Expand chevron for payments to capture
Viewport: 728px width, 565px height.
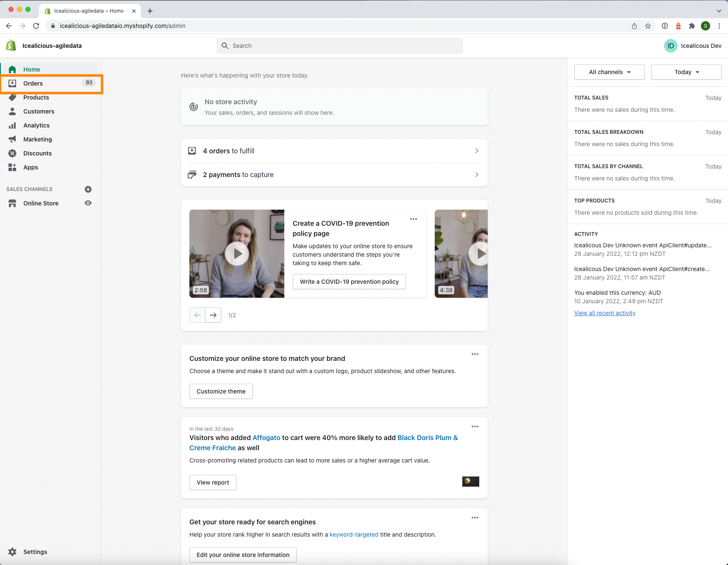click(477, 174)
